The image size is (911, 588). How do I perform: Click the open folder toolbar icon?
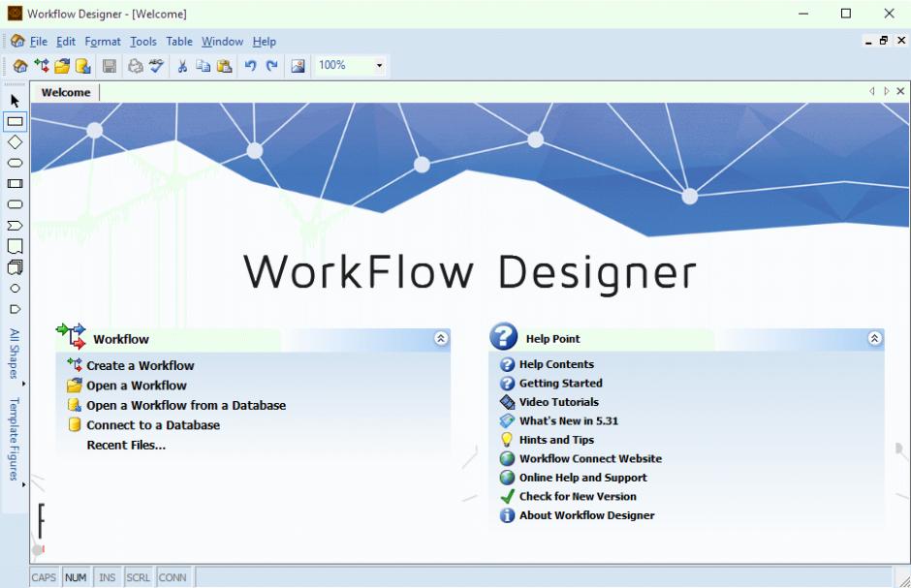pos(62,66)
